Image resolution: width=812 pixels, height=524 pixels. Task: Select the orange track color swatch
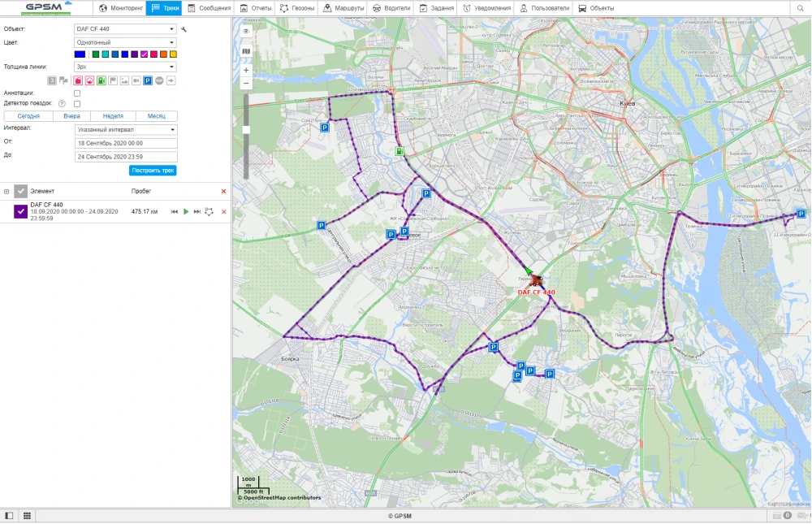(x=163, y=54)
